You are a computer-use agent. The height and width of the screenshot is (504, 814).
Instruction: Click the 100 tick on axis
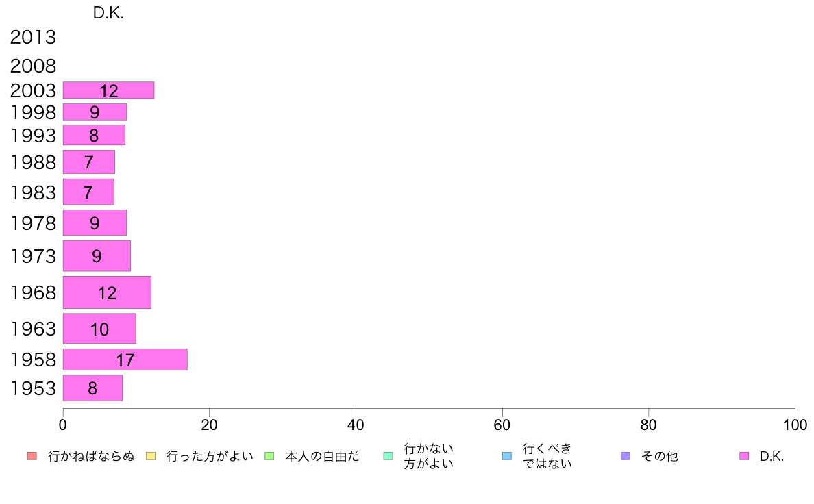coord(795,425)
